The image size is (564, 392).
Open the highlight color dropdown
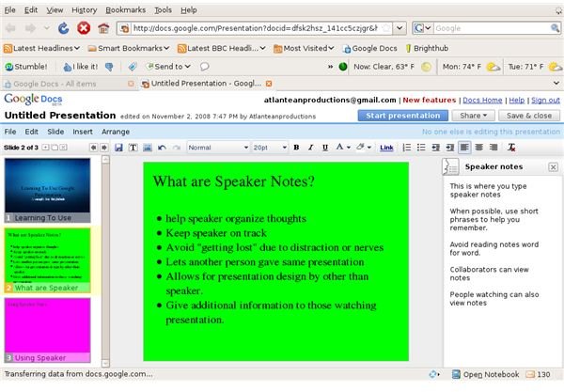364,148
